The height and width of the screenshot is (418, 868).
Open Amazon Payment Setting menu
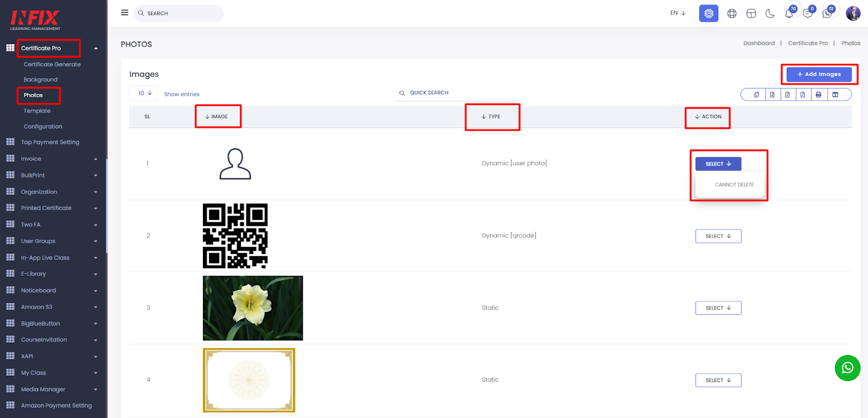click(x=56, y=406)
